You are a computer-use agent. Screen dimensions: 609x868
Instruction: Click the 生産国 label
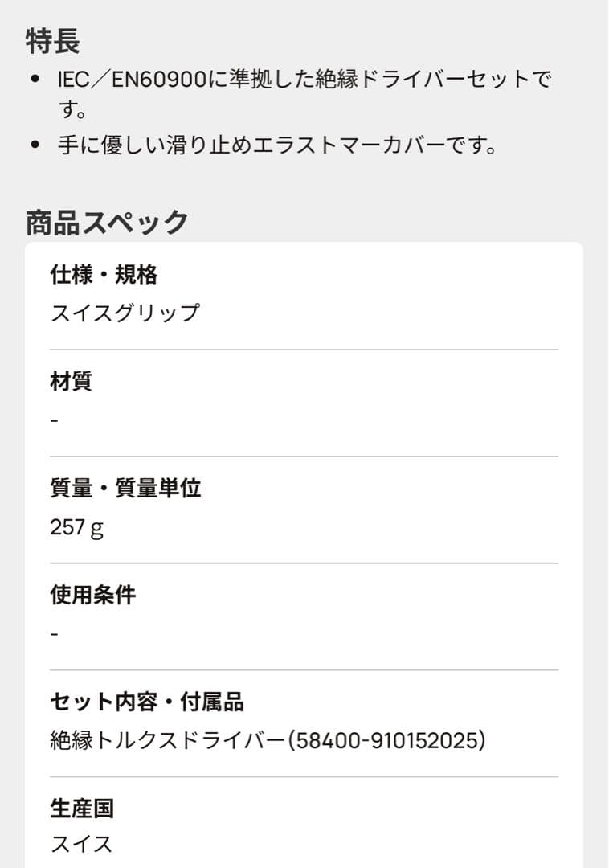[x=82, y=809]
